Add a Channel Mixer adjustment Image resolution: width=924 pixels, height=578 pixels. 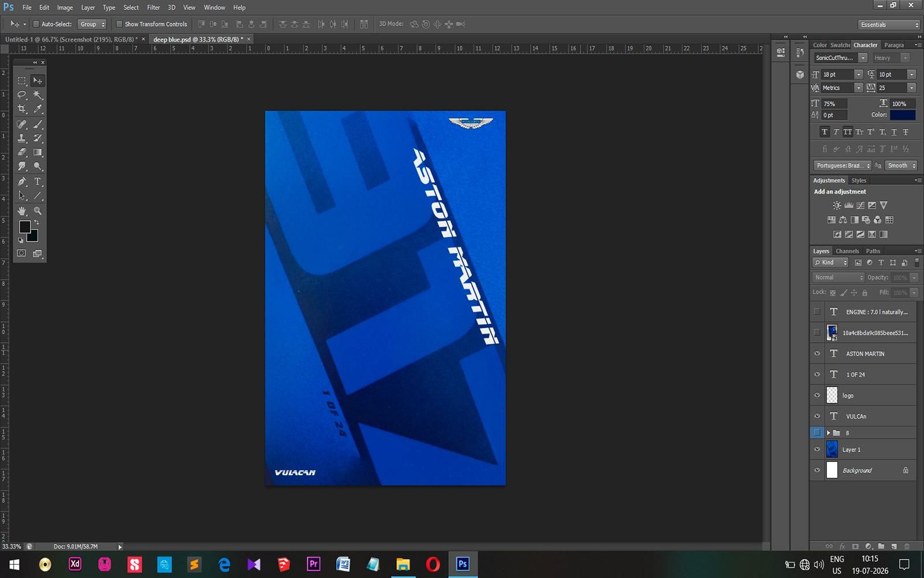coord(878,220)
